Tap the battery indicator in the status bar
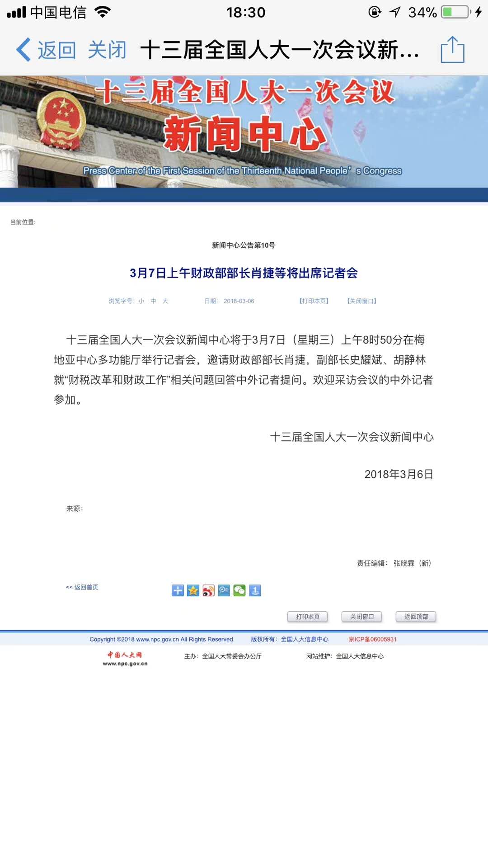 point(456,12)
